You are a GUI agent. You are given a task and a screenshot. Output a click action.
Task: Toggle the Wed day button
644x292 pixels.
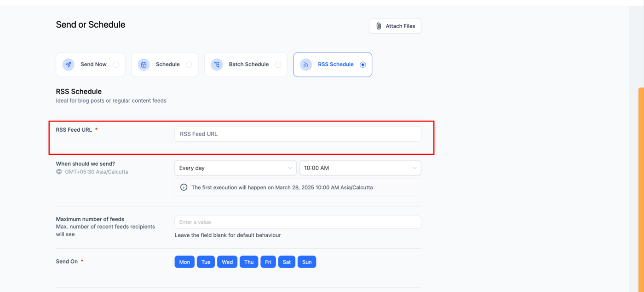tap(227, 262)
